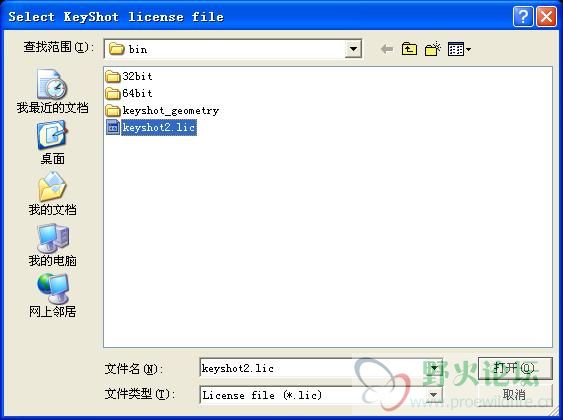Viewport: 563px width, 420px height.
Task: Select the 32bit folder
Action: click(x=129, y=76)
